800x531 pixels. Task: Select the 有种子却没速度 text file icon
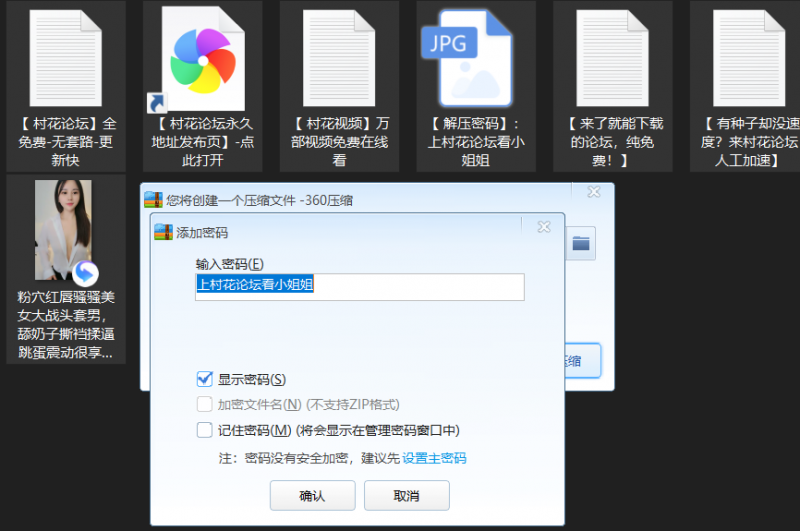click(749, 58)
